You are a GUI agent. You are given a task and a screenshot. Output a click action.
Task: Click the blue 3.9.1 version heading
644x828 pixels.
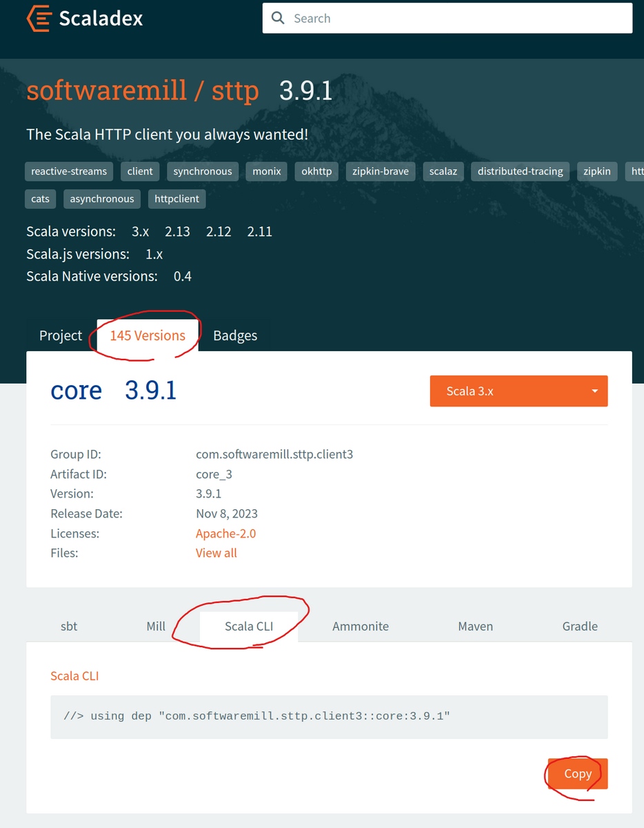(x=151, y=391)
